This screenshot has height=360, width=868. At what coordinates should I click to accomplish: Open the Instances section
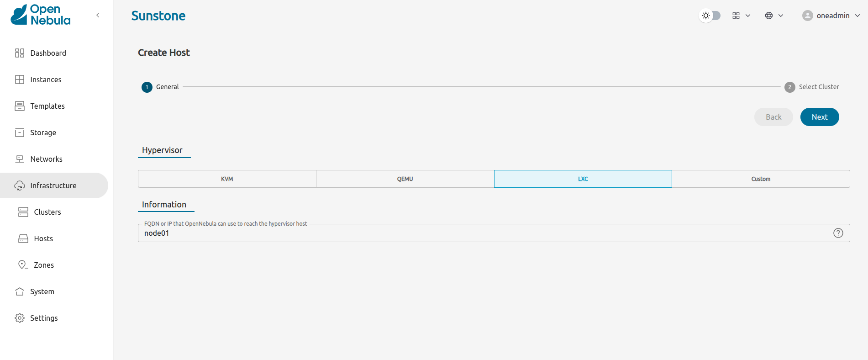54,79
